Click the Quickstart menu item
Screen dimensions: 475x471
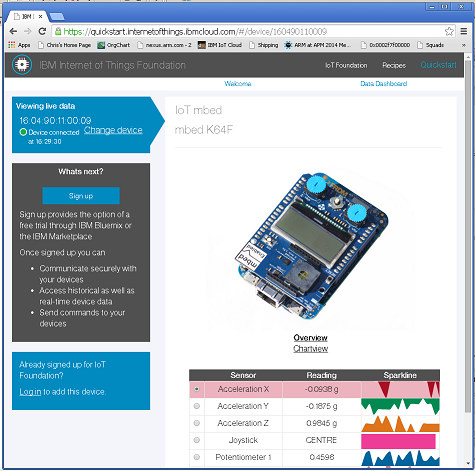click(438, 65)
